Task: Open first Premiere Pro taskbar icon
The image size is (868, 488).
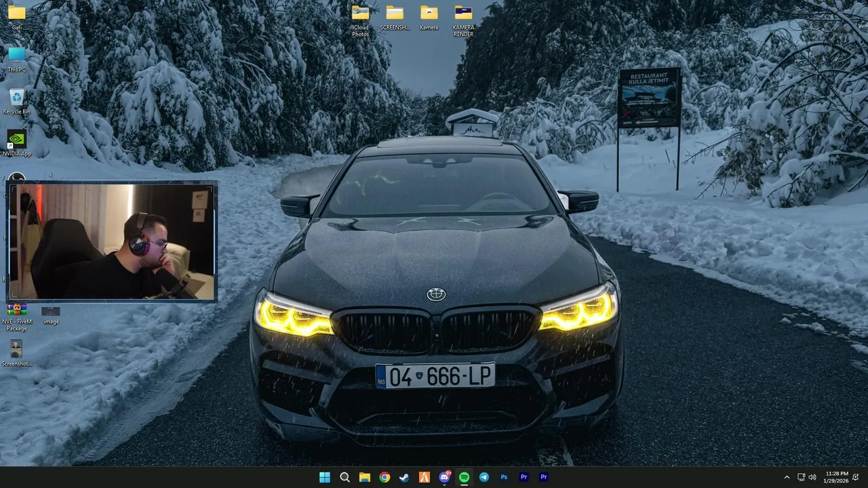Action: 524,477
